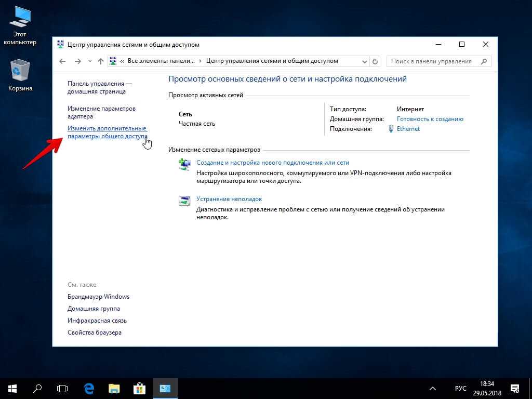Click the Up folder arrow icon
The width and height of the screenshot is (532, 399).
[100, 61]
